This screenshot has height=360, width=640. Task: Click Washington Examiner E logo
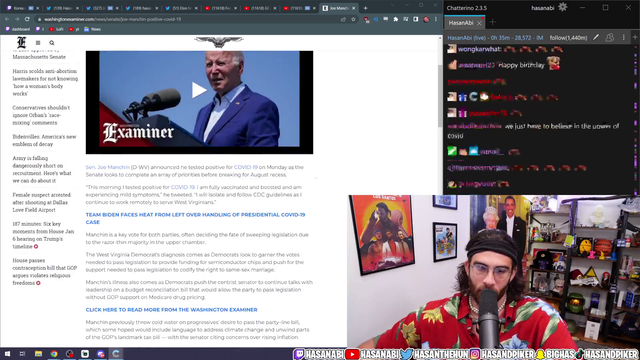point(22,42)
